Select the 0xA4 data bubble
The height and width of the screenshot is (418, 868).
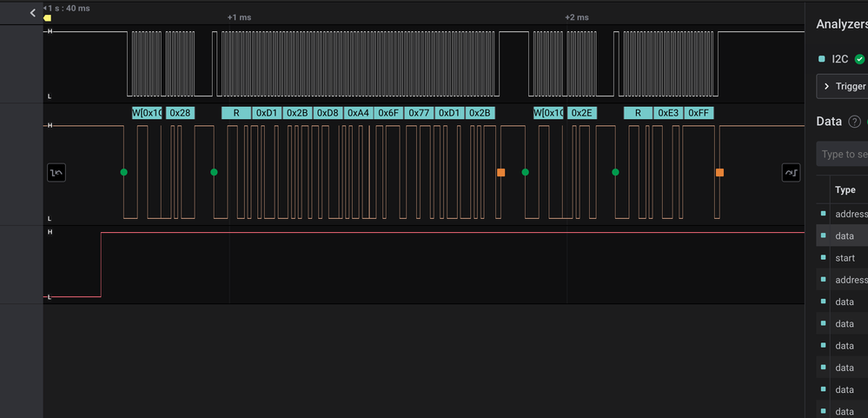pyautogui.click(x=358, y=113)
